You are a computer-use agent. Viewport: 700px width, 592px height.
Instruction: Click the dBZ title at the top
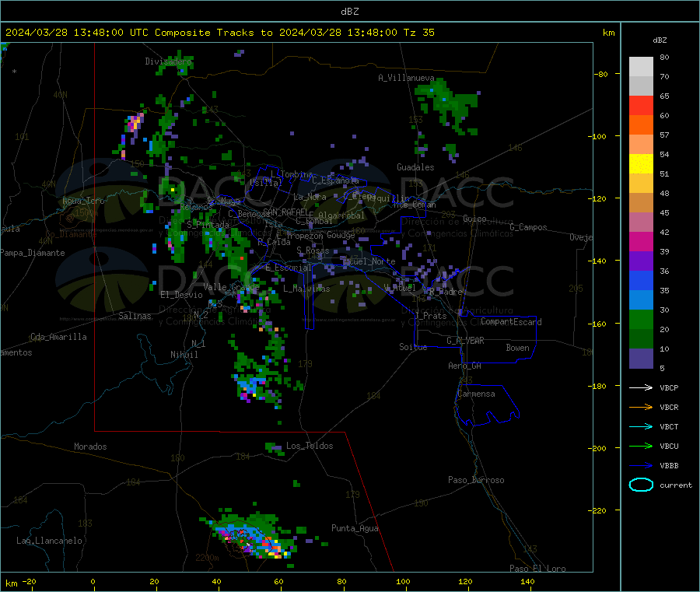(349, 12)
